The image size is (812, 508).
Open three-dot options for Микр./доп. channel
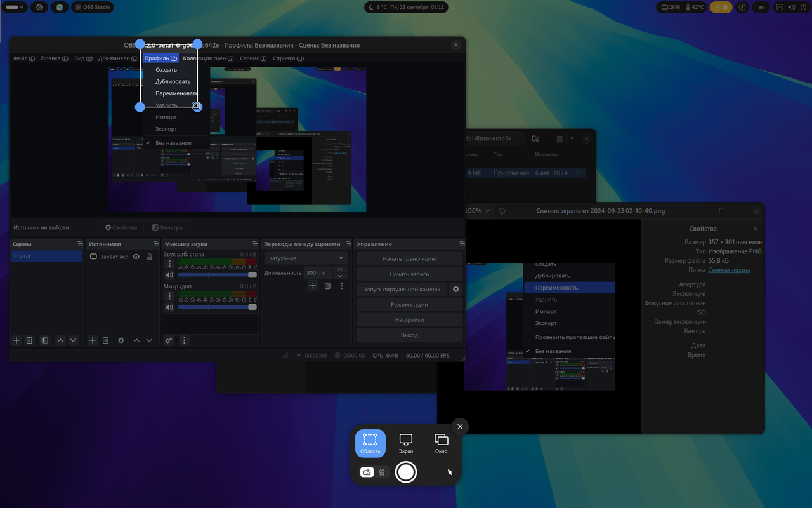(x=169, y=297)
